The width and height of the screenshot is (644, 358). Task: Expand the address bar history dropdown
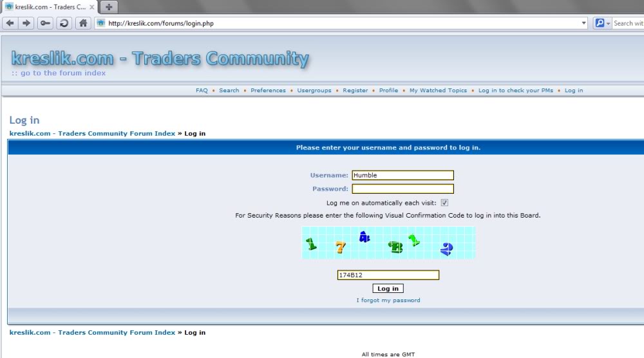click(x=583, y=23)
